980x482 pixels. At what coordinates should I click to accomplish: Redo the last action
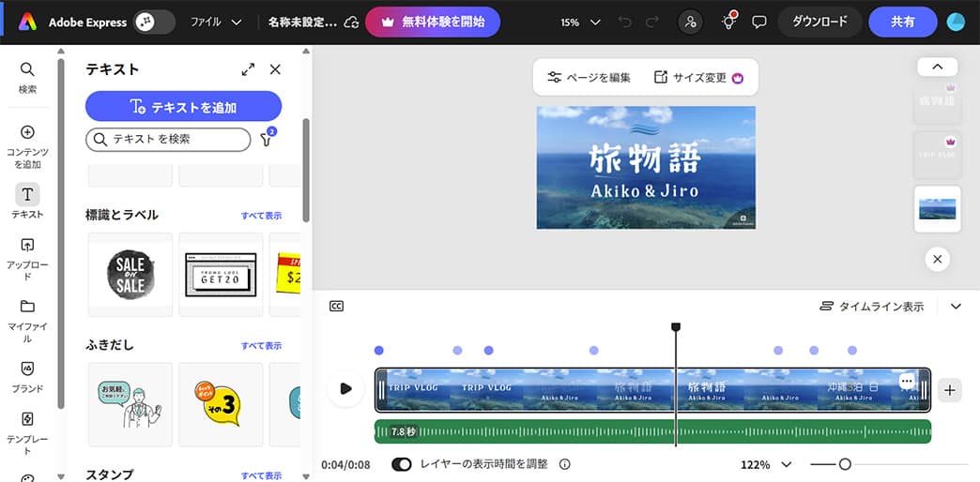(651, 23)
